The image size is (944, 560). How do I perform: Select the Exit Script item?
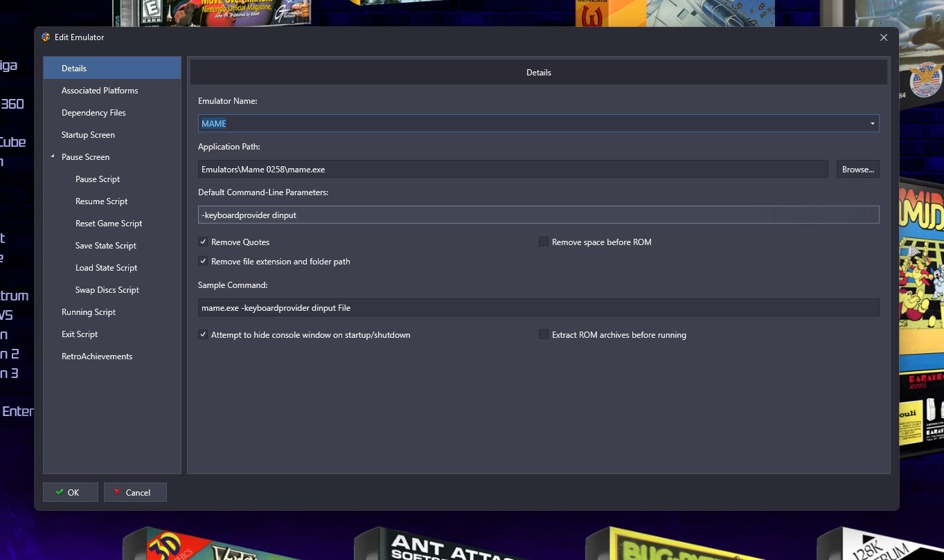[x=80, y=334]
